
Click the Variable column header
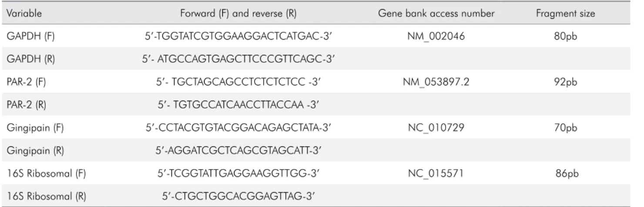[x=24, y=14]
